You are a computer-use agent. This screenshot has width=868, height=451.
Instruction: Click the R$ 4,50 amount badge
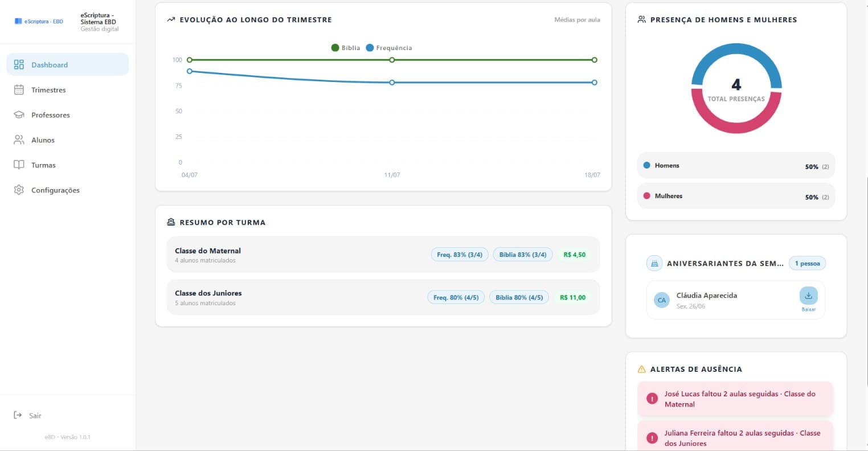pyautogui.click(x=574, y=255)
